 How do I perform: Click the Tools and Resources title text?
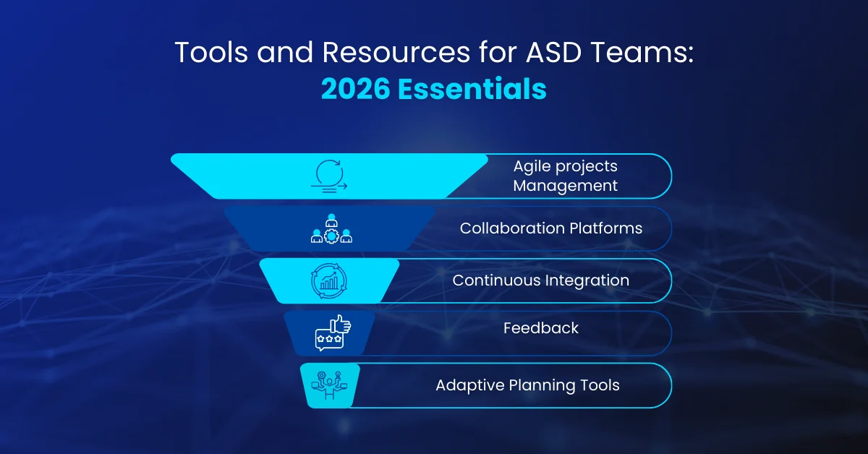point(434,52)
